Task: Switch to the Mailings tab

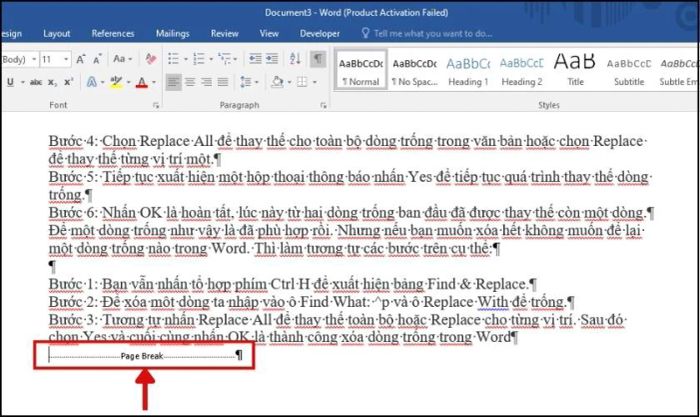Action: click(x=173, y=33)
